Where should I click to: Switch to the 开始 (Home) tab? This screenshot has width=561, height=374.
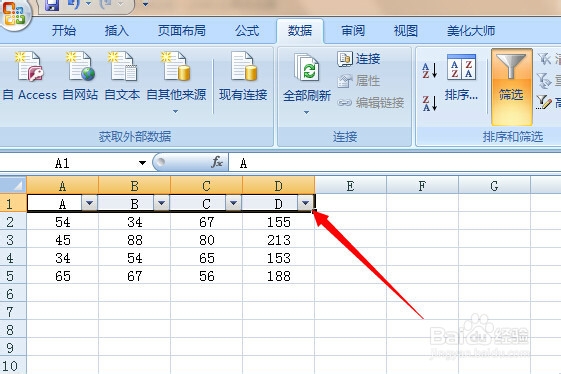64,31
